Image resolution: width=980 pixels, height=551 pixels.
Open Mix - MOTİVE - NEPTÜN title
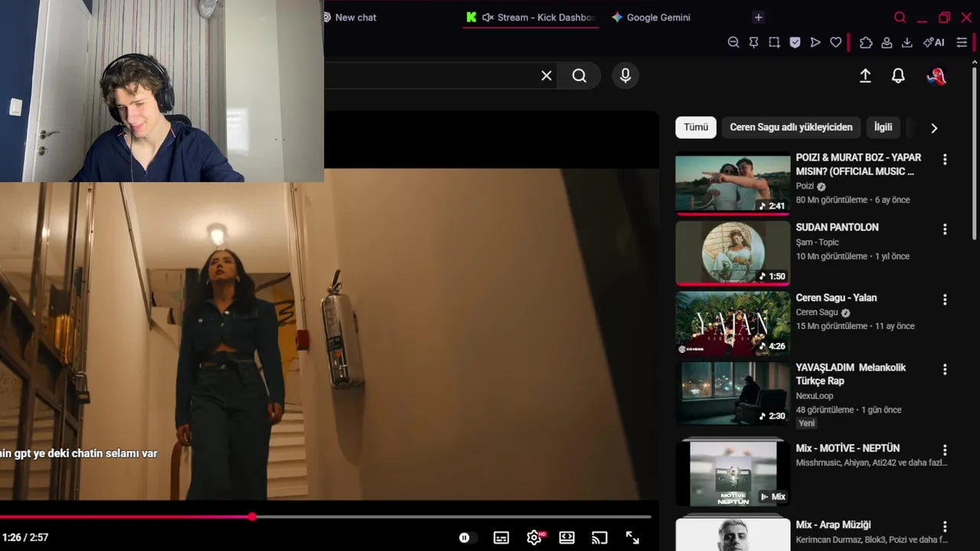tap(848, 448)
